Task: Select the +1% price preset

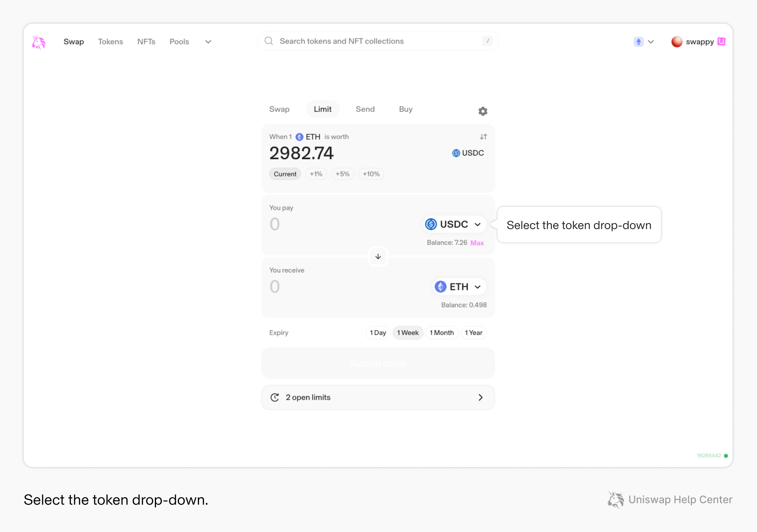Action: pos(316,174)
